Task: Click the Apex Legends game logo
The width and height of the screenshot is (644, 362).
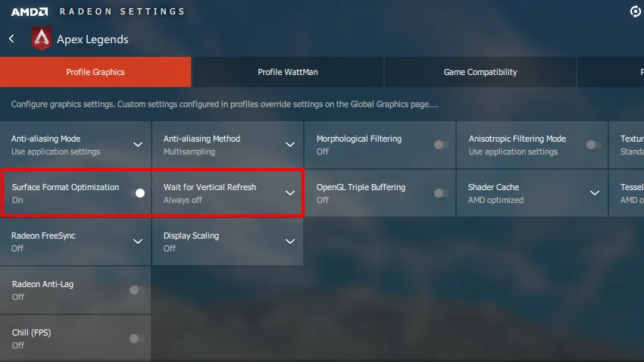Action: [42, 39]
